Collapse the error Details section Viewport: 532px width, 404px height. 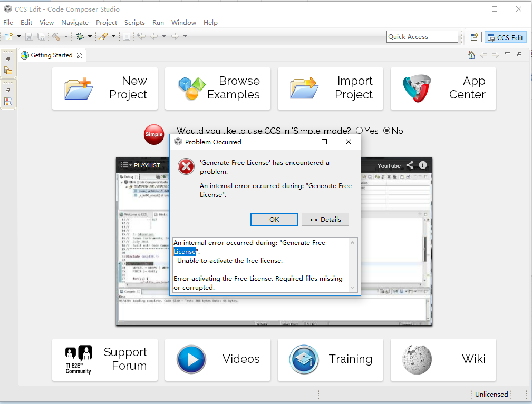tap(325, 219)
